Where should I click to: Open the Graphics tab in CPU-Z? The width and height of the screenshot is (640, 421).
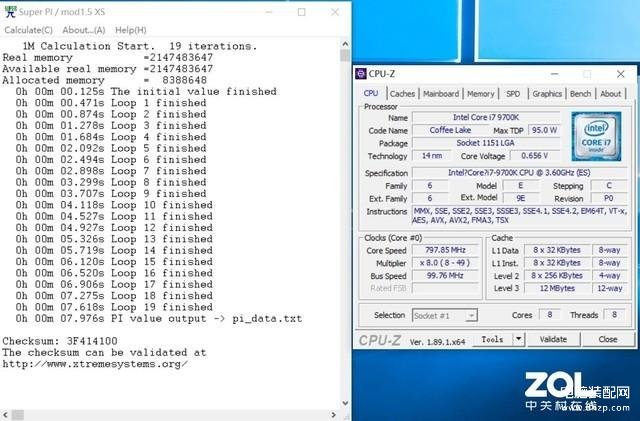coord(547,94)
